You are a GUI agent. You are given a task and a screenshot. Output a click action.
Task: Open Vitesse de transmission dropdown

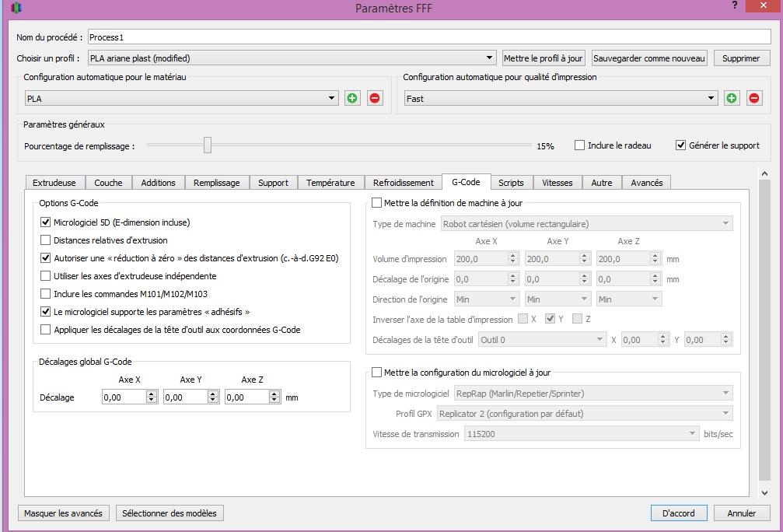(582, 434)
